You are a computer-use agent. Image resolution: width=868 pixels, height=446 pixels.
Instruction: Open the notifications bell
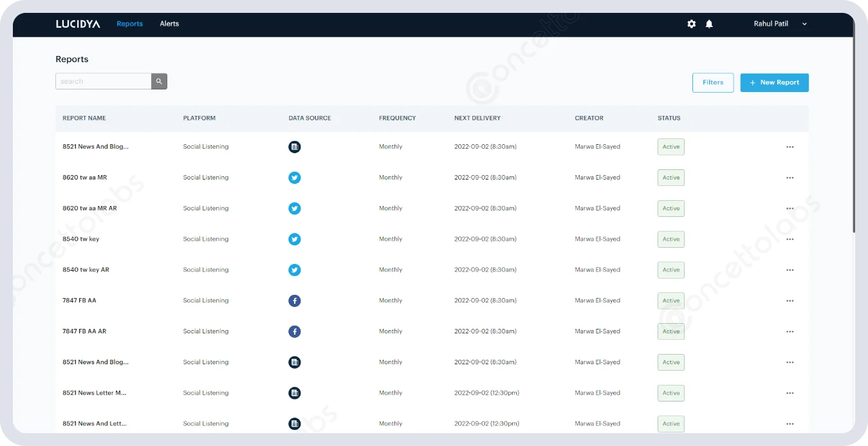click(x=708, y=23)
